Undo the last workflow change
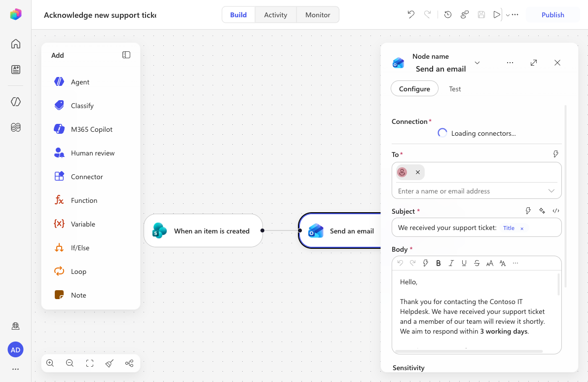This screenshot has height=382, width=588. click(411, 15)
